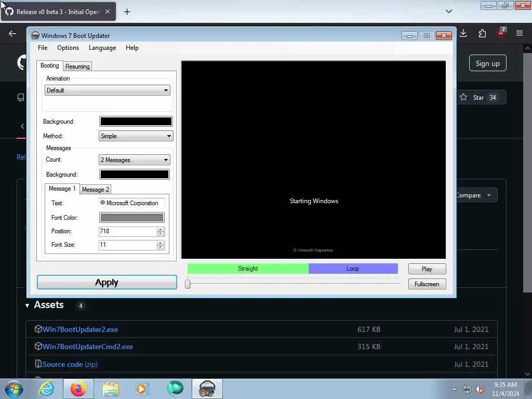Collapse the Assets section triangle
532x399 pixels.
click(x=27, y=305)
